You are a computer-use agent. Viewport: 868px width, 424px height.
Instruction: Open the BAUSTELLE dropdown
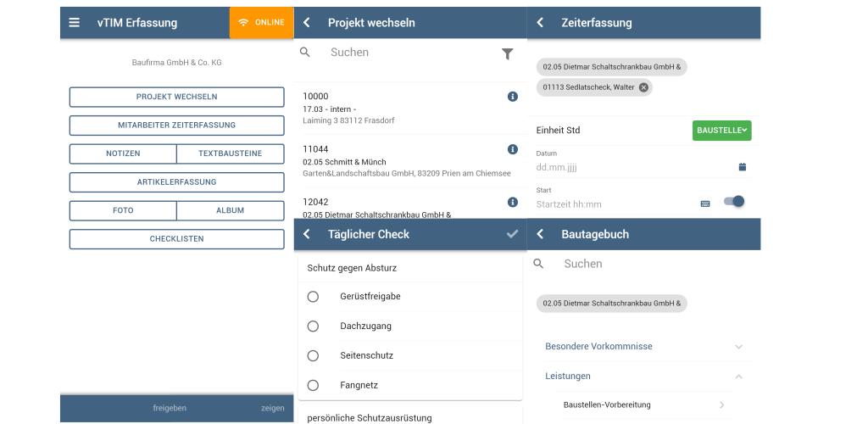click(x=722, y=131)
